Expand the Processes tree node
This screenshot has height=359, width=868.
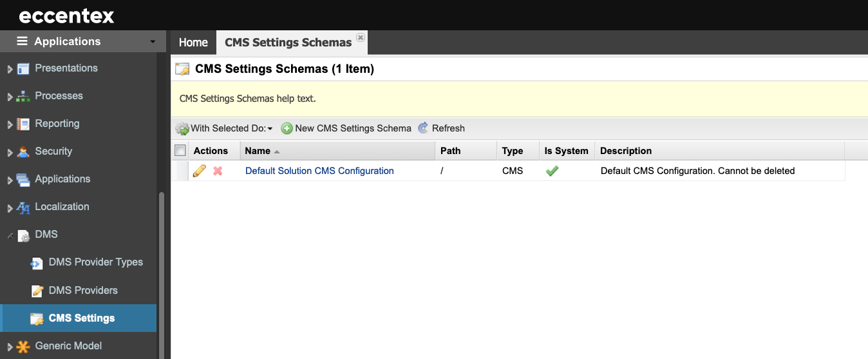10,97
